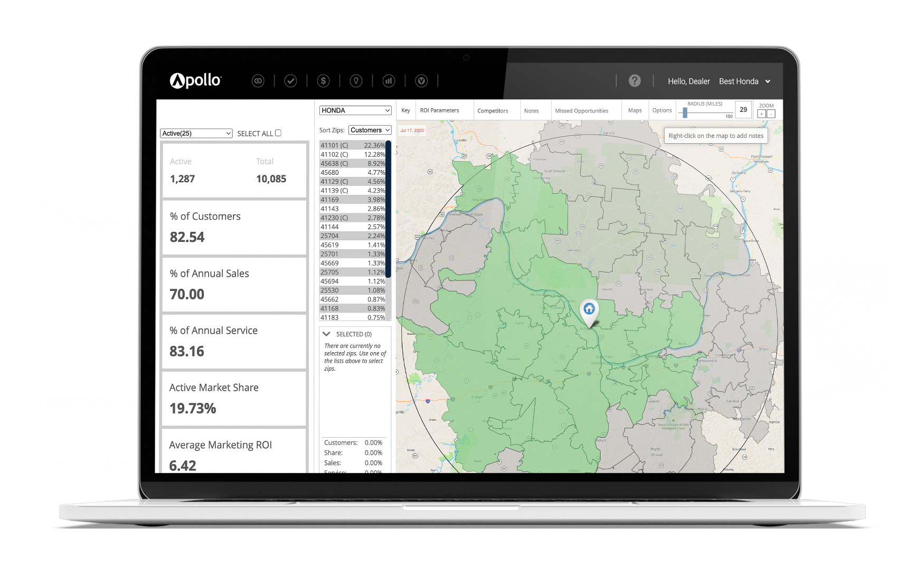Select zip row 41168
Viewport: 924px width, 574px height.
353,308
